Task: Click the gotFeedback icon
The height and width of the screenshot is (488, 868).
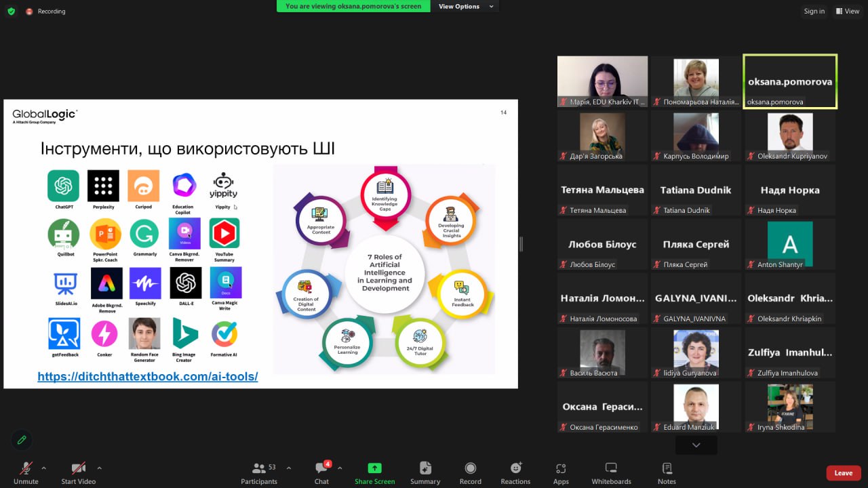Action: (64, 333)
